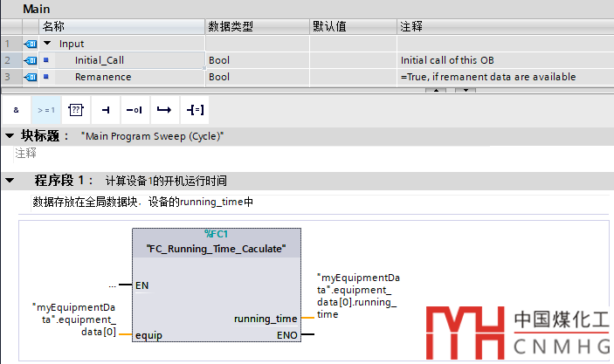Click the EN input pin
This screenshot has height=364, width=614.
click(141, 285)
